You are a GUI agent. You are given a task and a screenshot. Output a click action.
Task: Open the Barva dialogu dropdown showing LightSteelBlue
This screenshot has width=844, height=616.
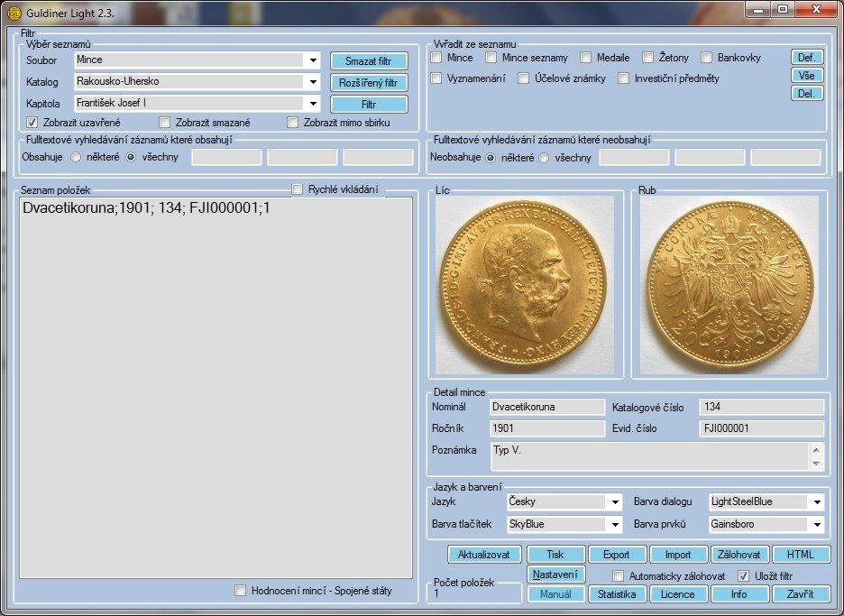(x=766, y=501)
